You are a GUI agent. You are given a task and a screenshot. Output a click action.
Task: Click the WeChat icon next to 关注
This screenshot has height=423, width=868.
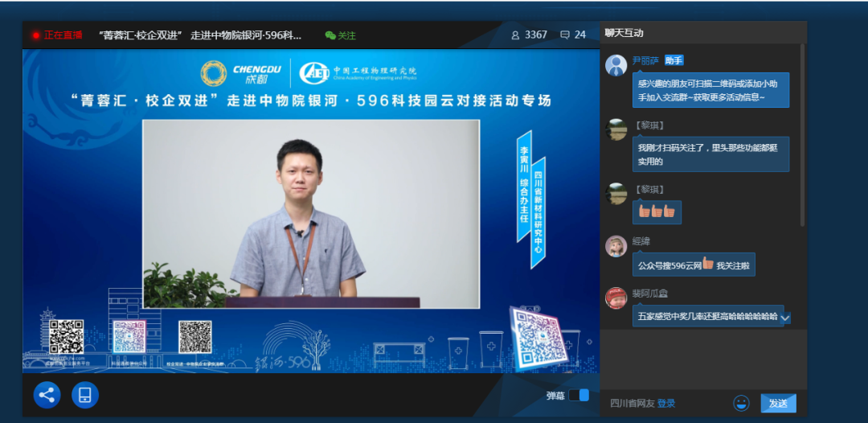[x=330, y=35]
